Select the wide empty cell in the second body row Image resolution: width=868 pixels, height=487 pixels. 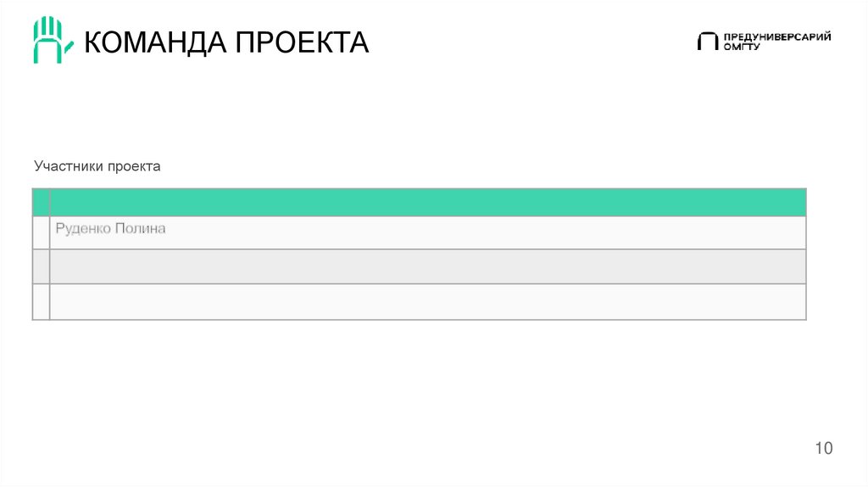pos(428,266)
